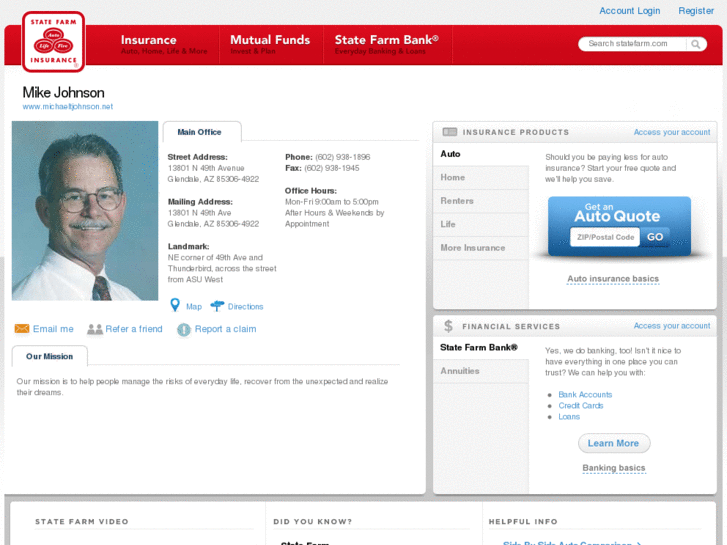
Task: Click the Did You Know? heading
Action: 312,522
